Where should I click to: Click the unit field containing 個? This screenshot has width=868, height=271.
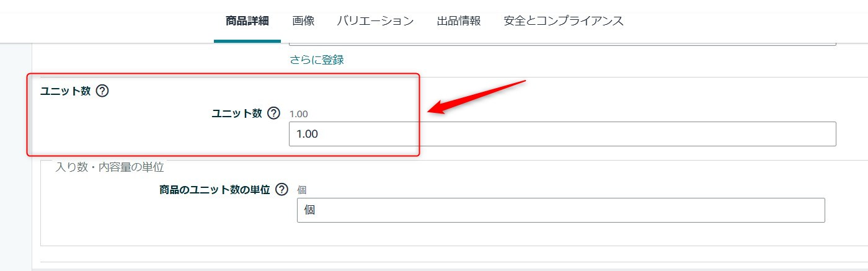point(561,210)
